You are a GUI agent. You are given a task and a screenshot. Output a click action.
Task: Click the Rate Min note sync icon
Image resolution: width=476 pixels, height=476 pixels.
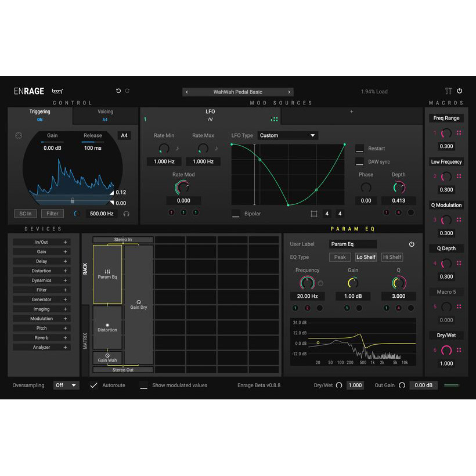pos(177,149)
